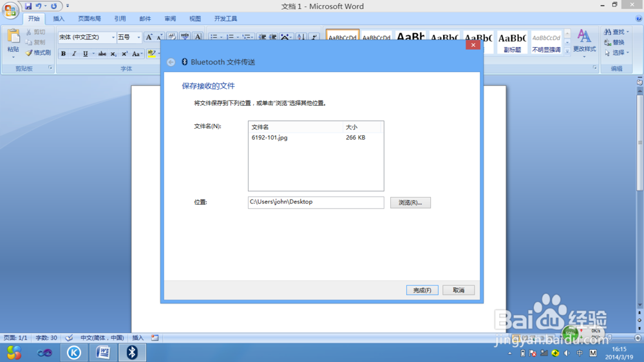This screenshot has height=362, width=644.
Task: Open Word Help question icon
Action: [639, 19]
